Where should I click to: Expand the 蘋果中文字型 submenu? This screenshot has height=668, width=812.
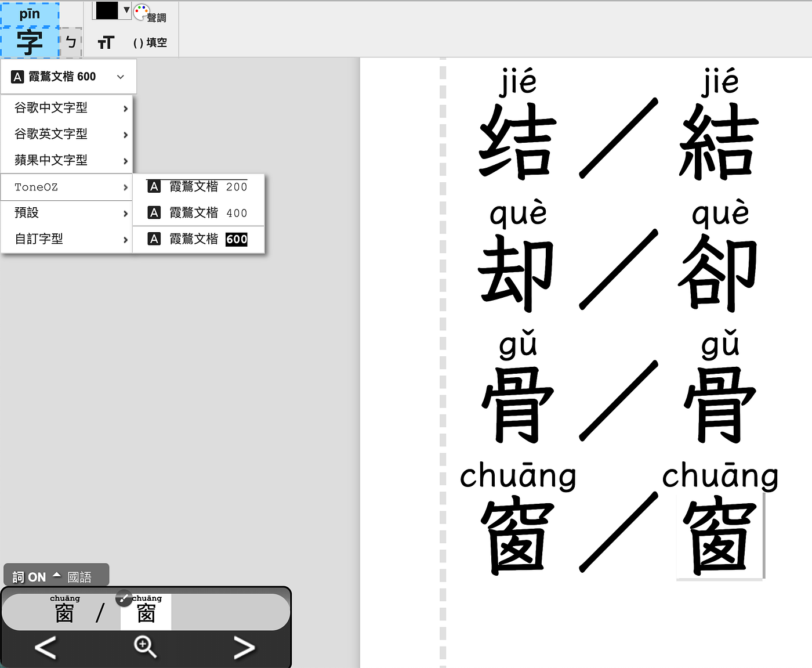[x=67, y=160]
